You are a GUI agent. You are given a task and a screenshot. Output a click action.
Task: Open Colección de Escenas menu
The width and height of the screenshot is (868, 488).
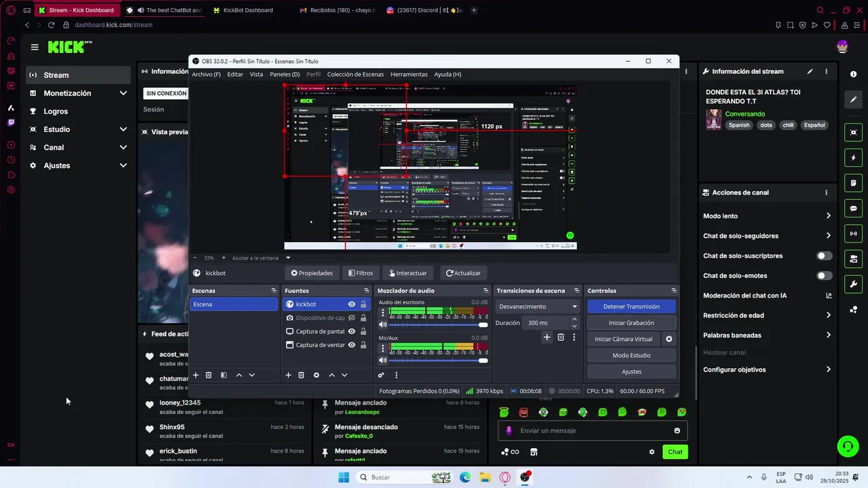355,75
